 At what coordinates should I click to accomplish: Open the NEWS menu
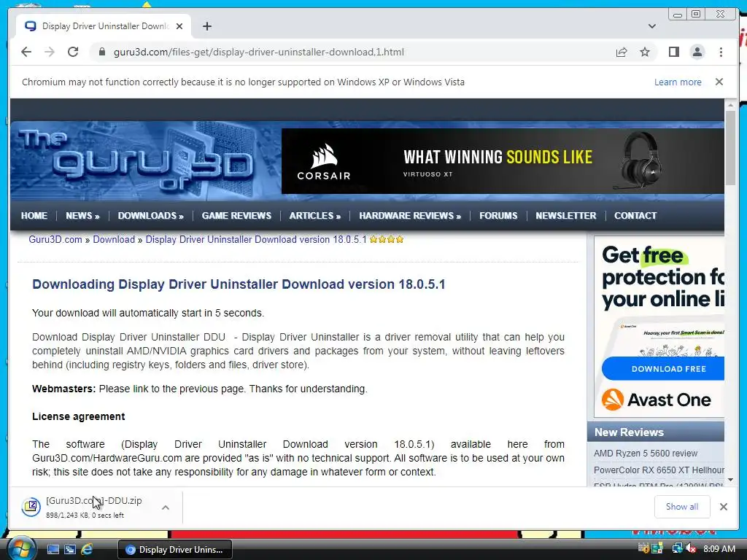pyautogui.click(x=82, y=216)
